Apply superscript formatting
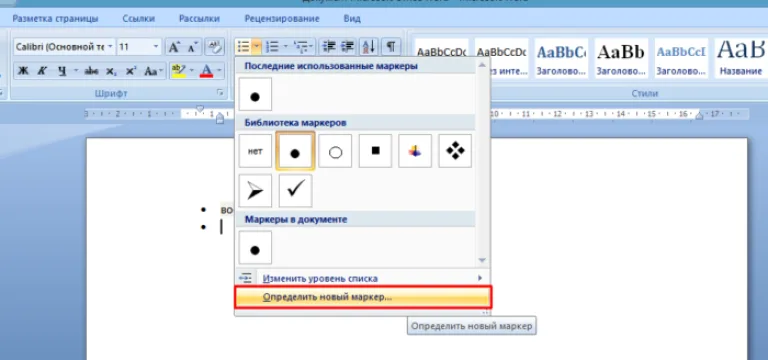This screenshot has width=768, height=360. 131,71
